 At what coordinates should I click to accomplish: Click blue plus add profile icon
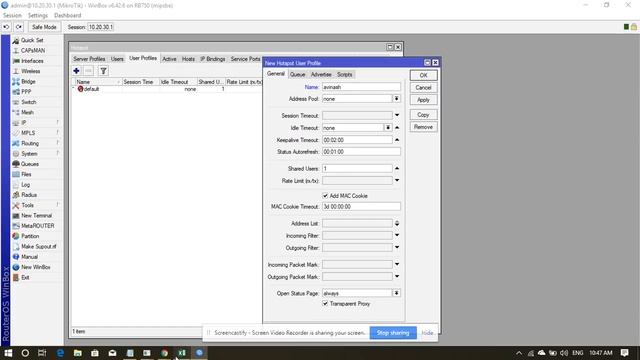tap(76, 71)
